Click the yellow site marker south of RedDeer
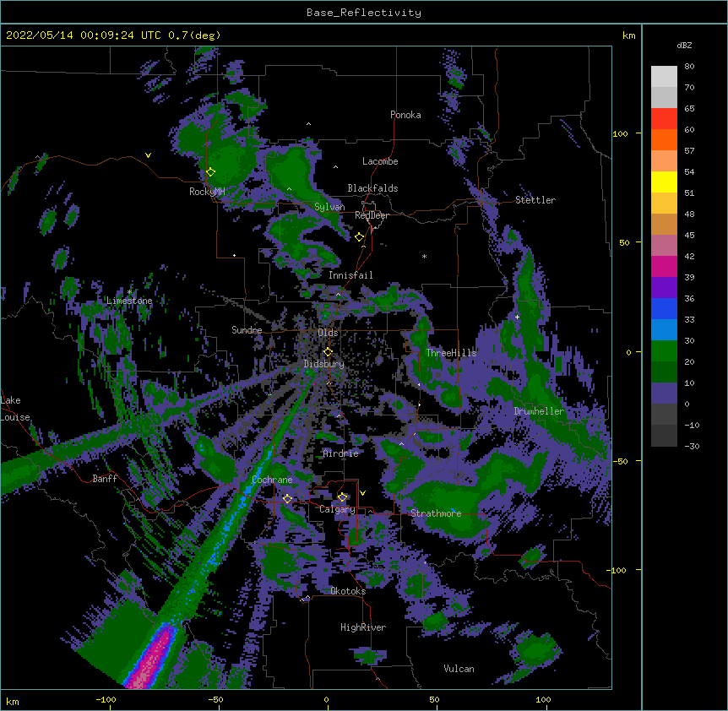The image size is (728, 711). [x=359, y=237]
